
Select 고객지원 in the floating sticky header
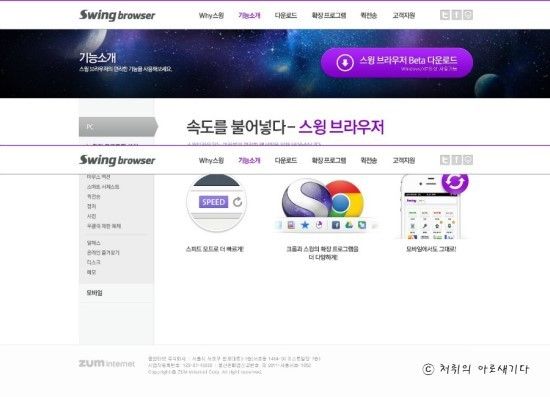point(404,161)
